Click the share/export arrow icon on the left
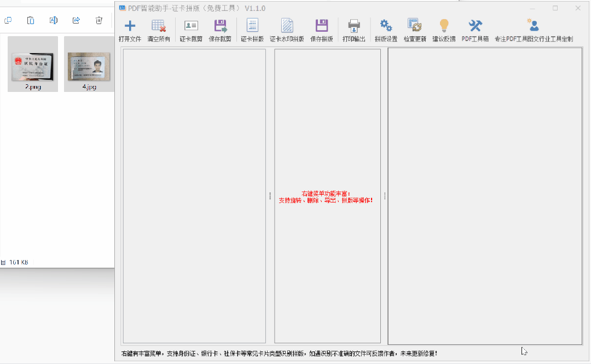 76,20
